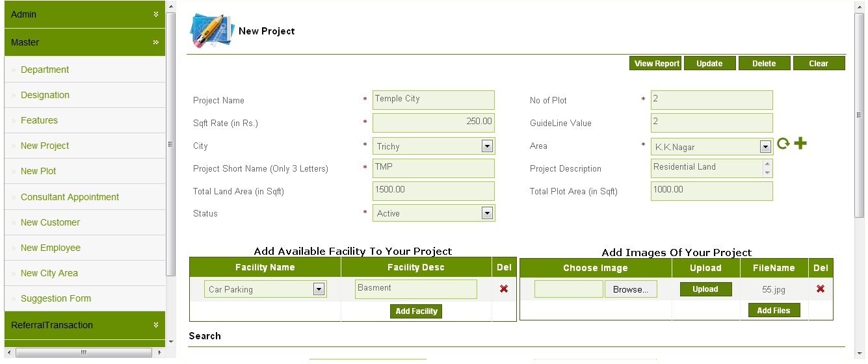Click the New Project blueprint icon
This screenshot has width=868, height=364.
pos(211,31)
